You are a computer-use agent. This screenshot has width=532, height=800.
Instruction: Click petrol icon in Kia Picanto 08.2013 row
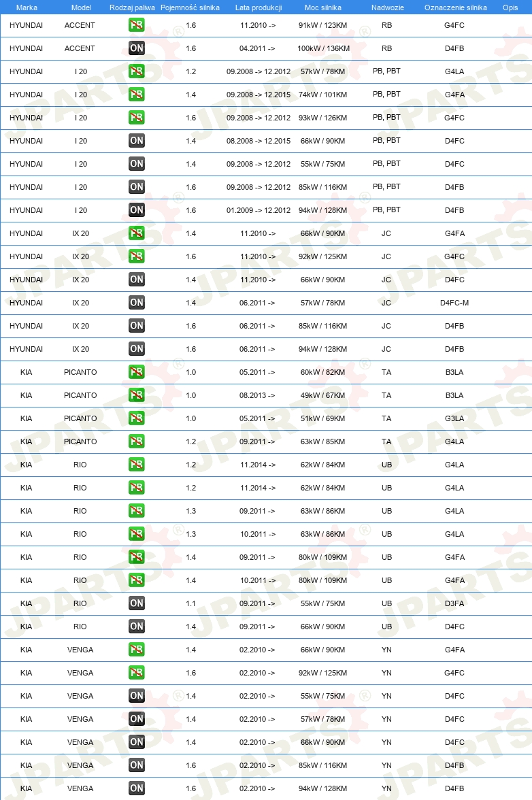coord(136,395)
